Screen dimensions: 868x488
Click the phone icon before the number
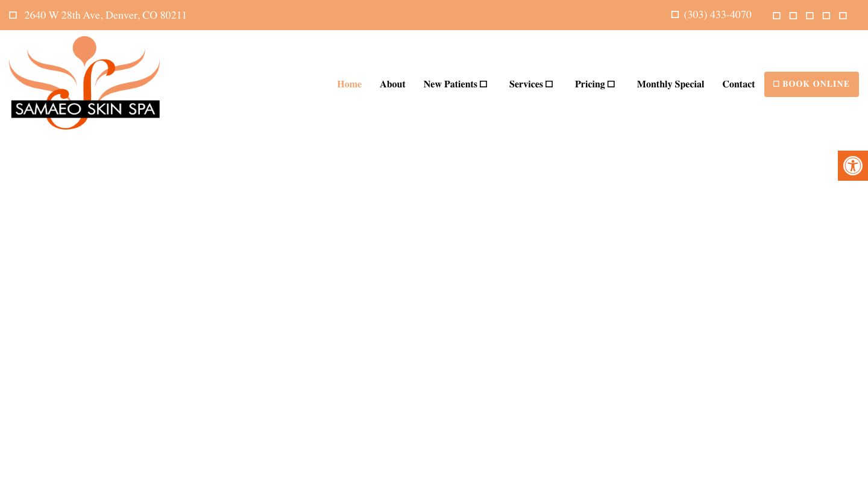(675, 14)
